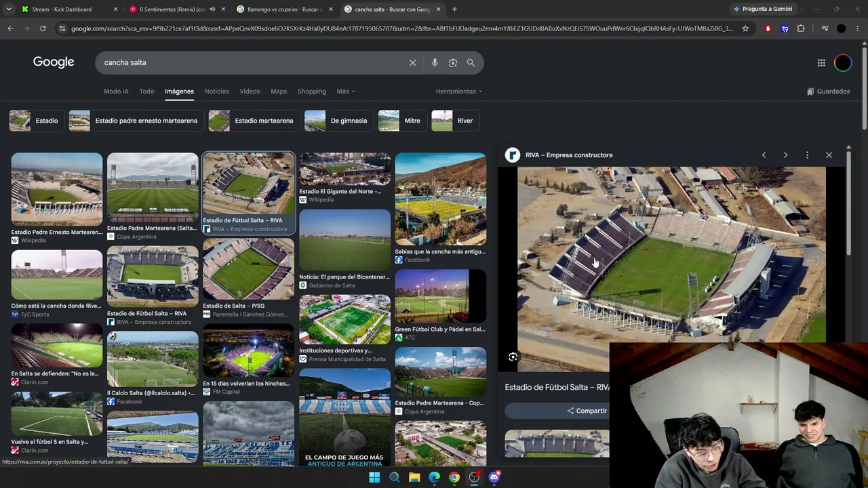868x488 pixels.
Task: Switch to the Todo results tab
Action: (x=146, y=91)
